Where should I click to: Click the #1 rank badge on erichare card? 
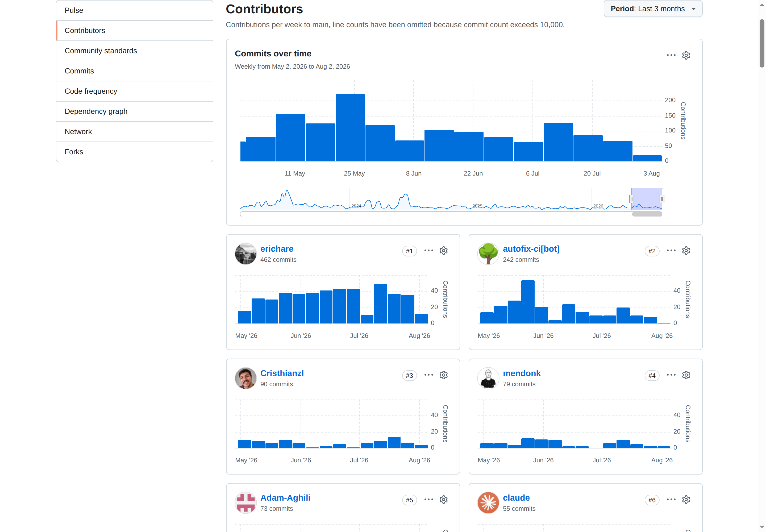point(409,251)
